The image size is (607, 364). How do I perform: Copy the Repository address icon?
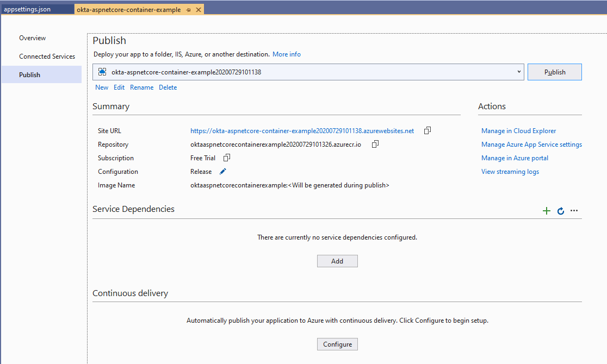(x=375, y=144)
